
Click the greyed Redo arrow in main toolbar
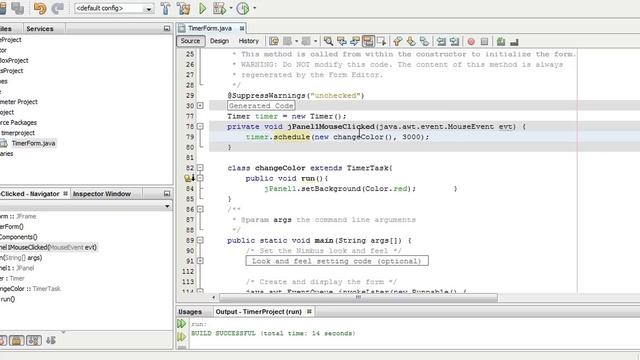click(58, 8)
